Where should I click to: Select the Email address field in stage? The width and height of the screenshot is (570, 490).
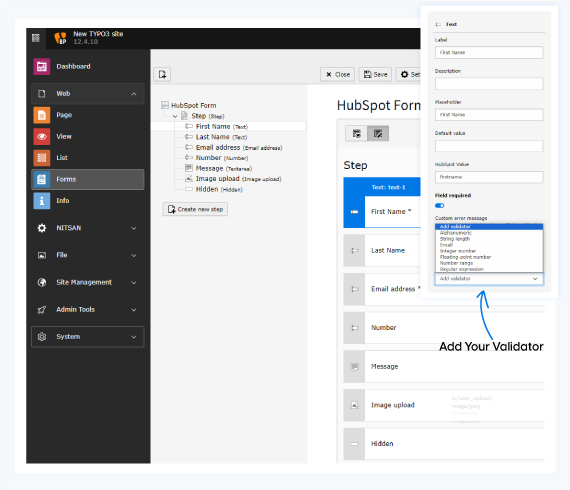pos(382,289)
